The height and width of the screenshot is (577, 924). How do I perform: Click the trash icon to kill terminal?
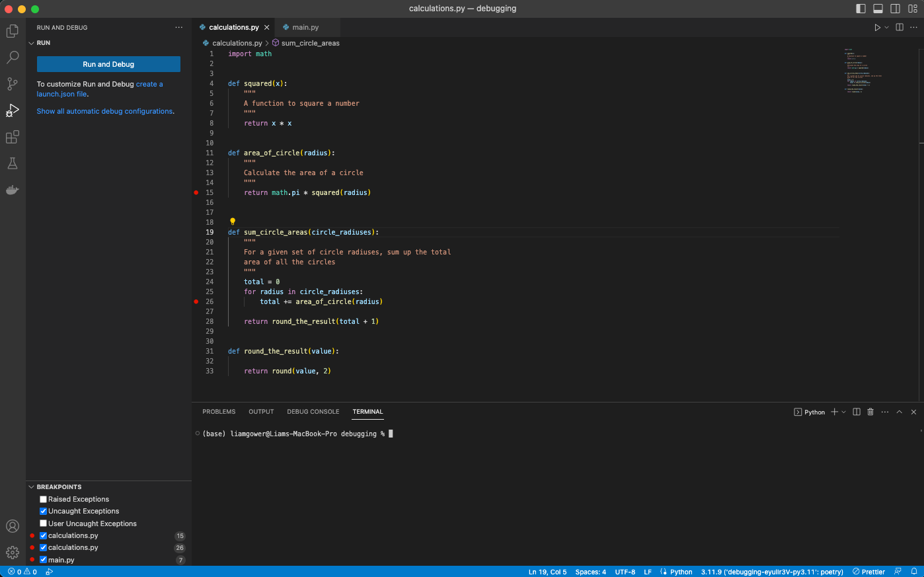coord(869,412)
